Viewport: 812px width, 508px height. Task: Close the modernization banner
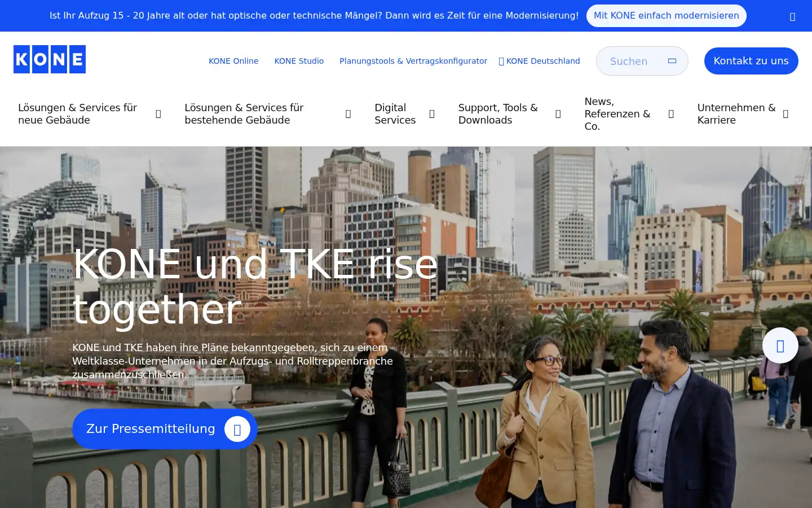coord(792,16)
